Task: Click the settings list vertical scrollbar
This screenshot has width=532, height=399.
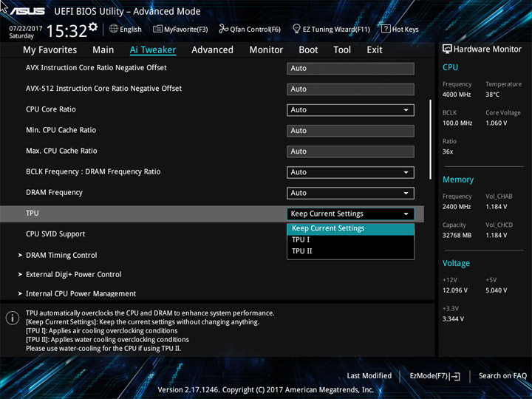Action: pyautogui.click(x=431, y=140)
